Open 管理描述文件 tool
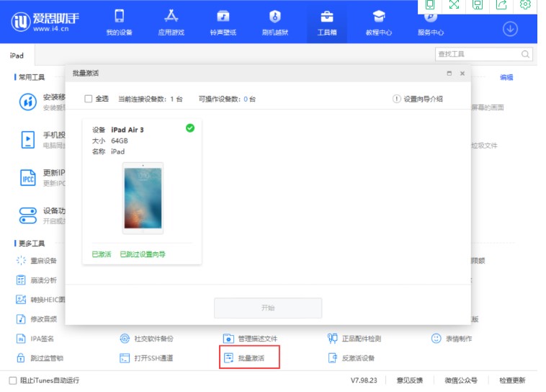546x392 pixels. click(250, 339)
